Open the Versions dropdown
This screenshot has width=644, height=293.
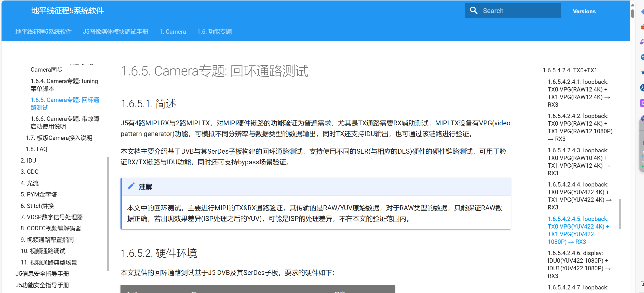(584, 11)
